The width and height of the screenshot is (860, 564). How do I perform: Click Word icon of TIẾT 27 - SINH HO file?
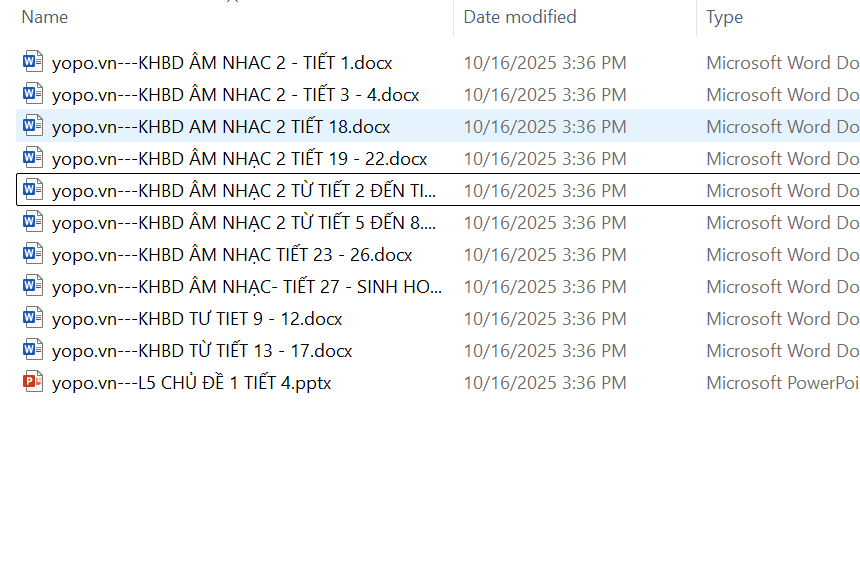33,286
